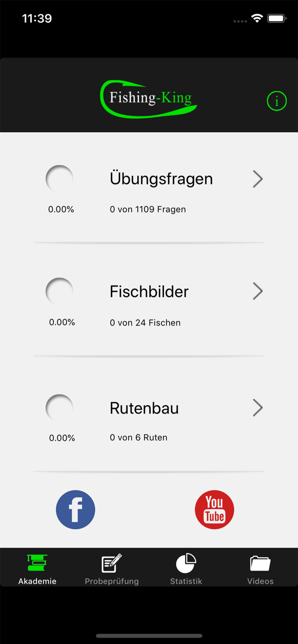The height and width of the screenshot is (644, 298).
Task: Select the Videos tab label
Action: pyautogui.click(x=260, y=581)
